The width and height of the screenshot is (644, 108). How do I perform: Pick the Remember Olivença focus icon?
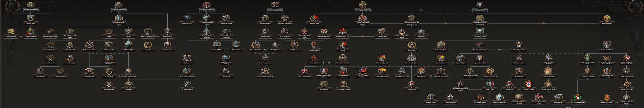(607, 97)
